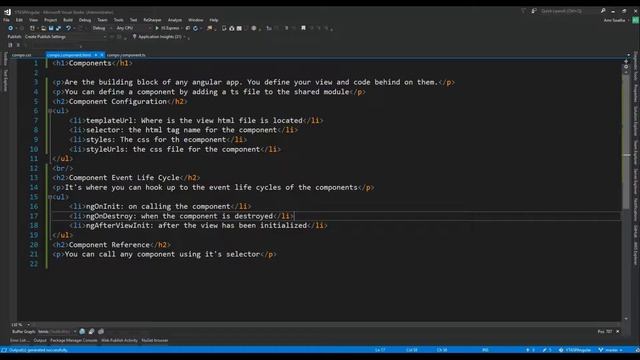Click the Quick Launch search icon
640x360 pixels.
603,11
